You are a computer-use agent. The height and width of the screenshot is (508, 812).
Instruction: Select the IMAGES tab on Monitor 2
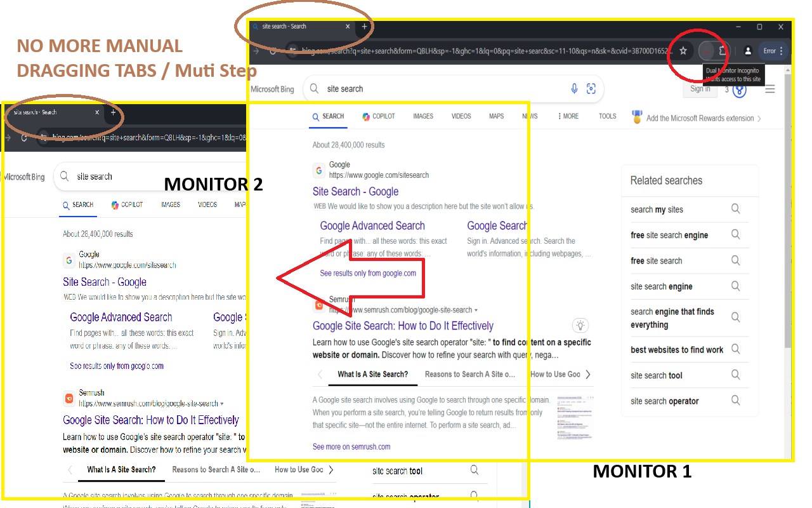click(171, 205)
